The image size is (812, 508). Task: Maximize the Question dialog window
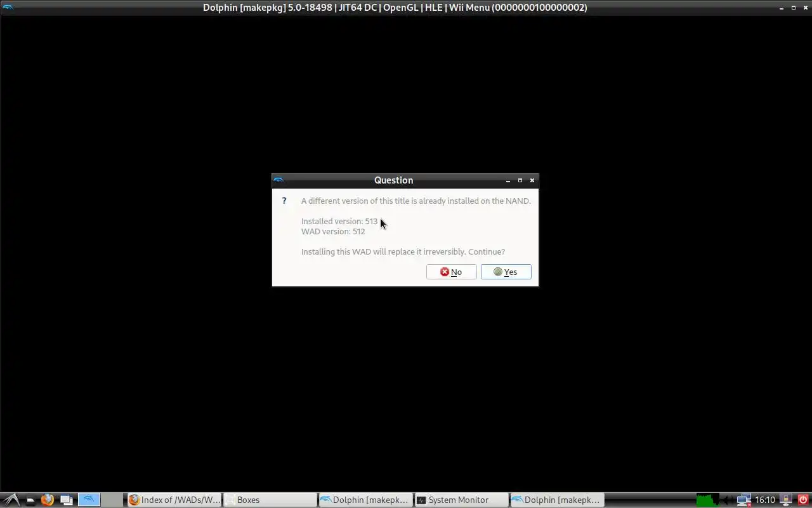point(520,180)
